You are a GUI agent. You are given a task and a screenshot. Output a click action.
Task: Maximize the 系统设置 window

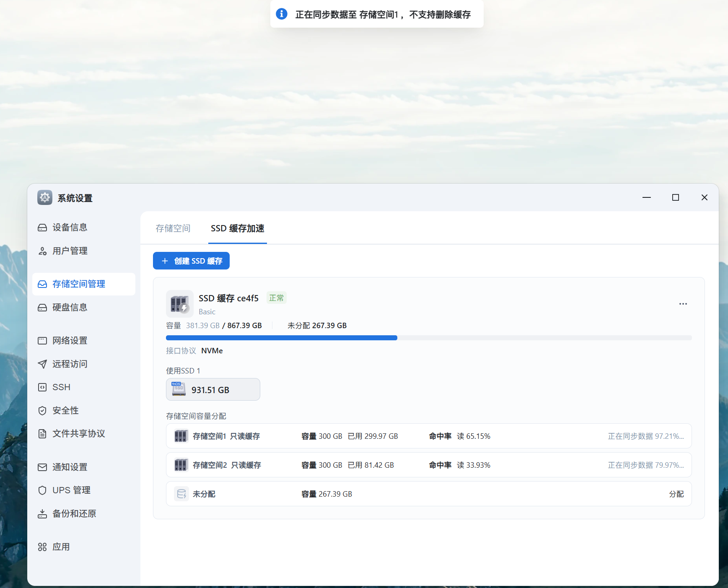click(x=676, y=197)
